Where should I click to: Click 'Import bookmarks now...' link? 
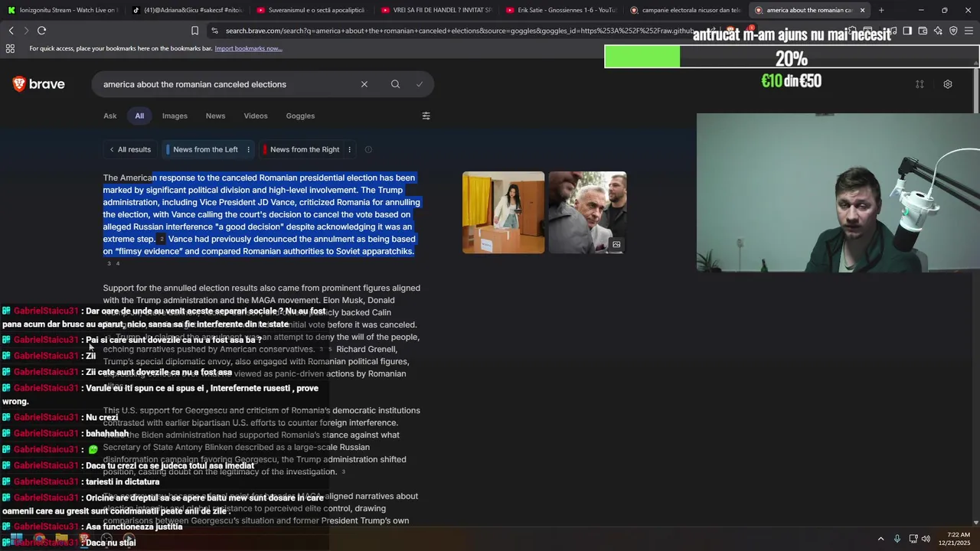pyautogui.click(x=248, y=48)
